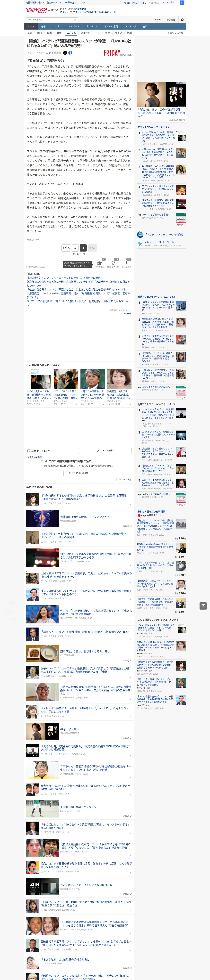Viewport: 210px width, 980px height.
Task: Open the 福山雅治 related article link
Action: (x=64, y=278)
